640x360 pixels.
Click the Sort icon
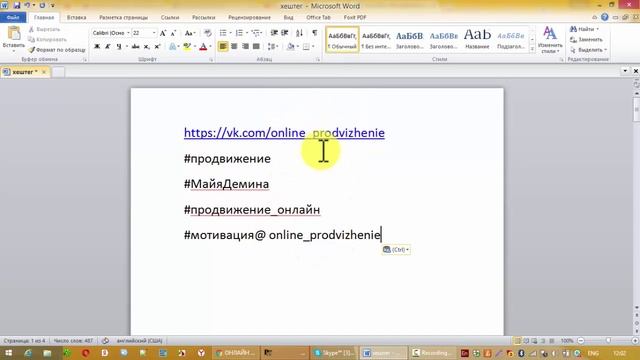pyautogui.click(x=299, y=33)
